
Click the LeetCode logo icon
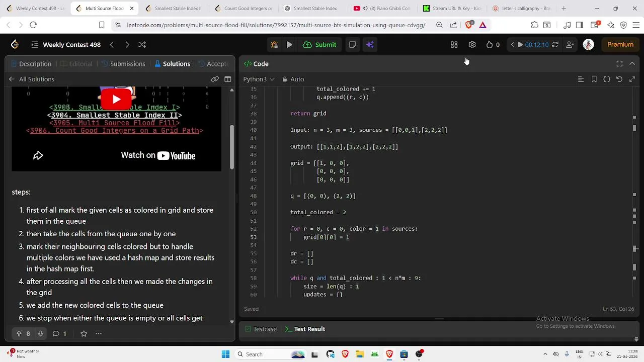coord(15,45)
